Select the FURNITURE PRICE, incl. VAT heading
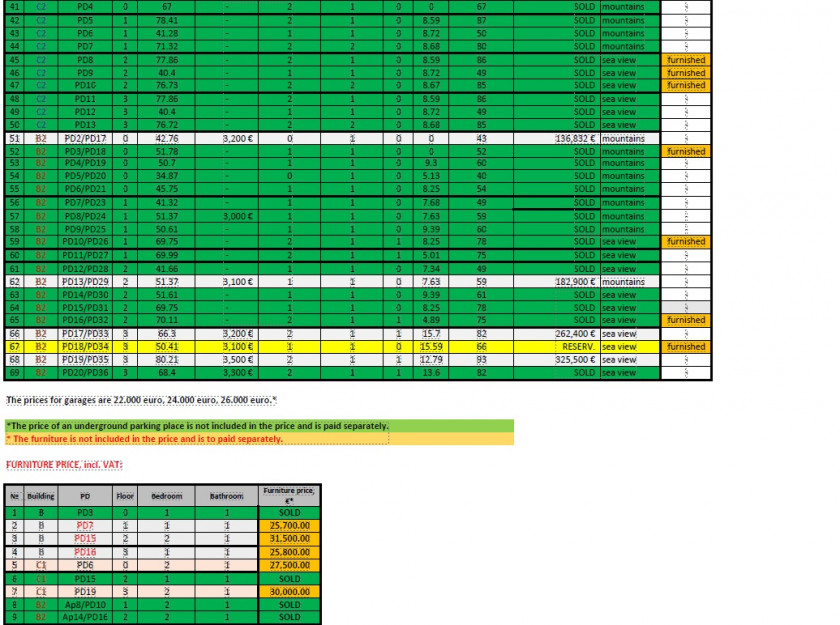This screenshot has width=840, height=625. [65, 465]
